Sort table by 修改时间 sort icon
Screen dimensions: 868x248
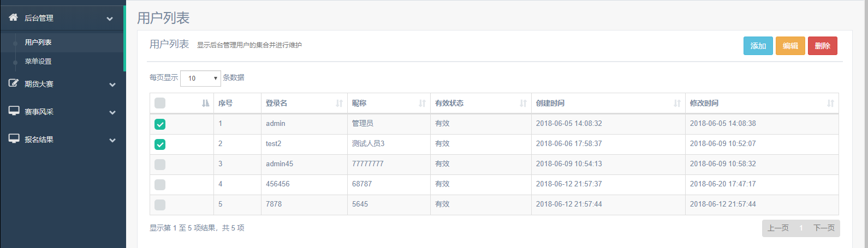point(830,103)
